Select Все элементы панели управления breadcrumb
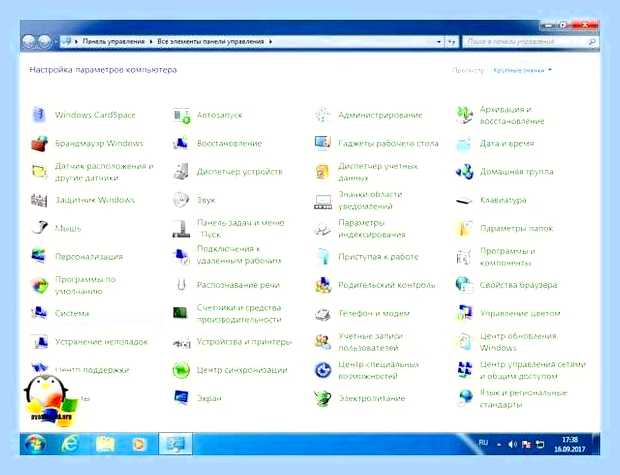Screen dimensions: 620x475 210,42
